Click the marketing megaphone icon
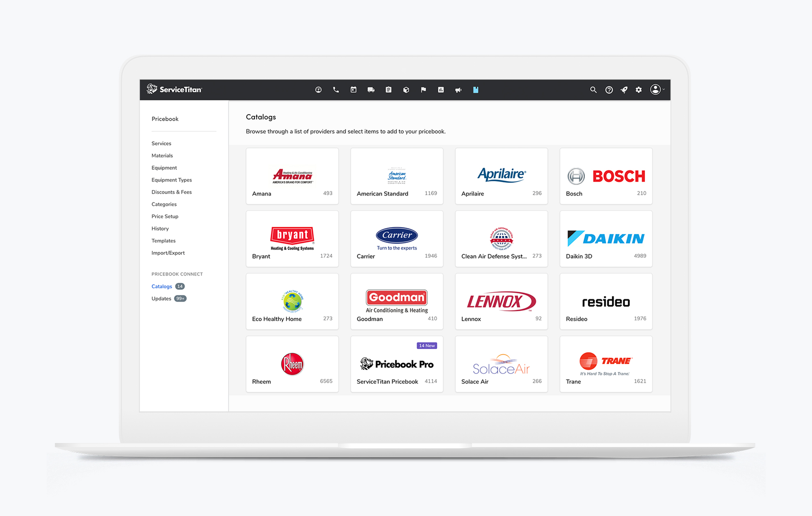This screenshot has width=812, height=516. coord(458,90)
